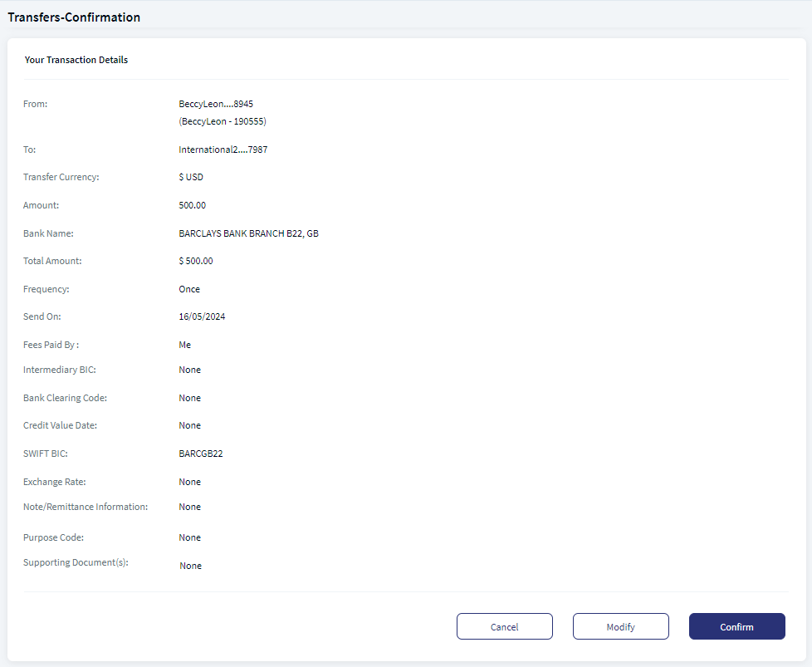Cancel the transaction

tap(505, 626)
